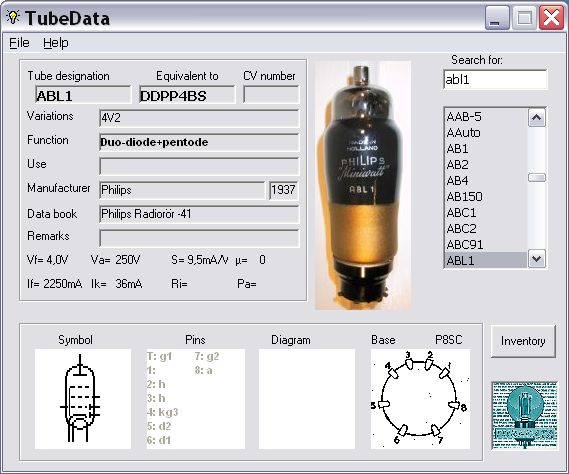Click the Inventory button
Viewport: 569px width, 474px height.
tap(523, 341)
